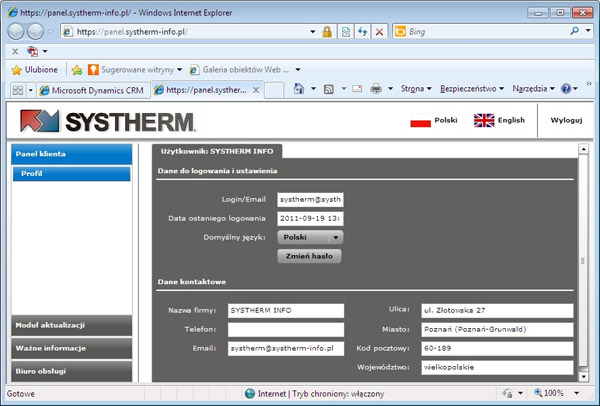Viewport: 600px width, 406px height.
Task: Click Add to favorites bar star icon
Action: [x=77, y=70]
